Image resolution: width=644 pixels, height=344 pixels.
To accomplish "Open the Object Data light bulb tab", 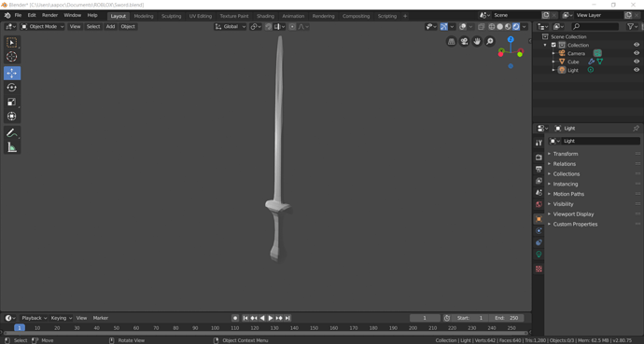I will tap(539, 255).
